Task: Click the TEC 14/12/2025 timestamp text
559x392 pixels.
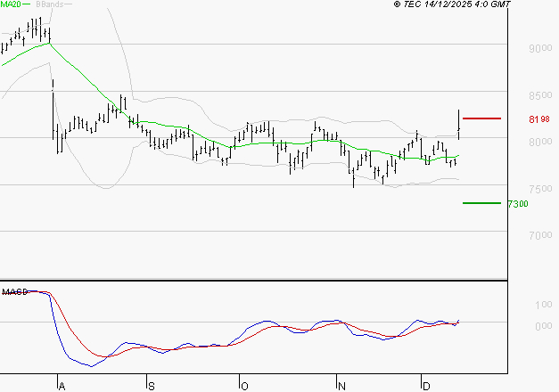Action: point(452,4)
